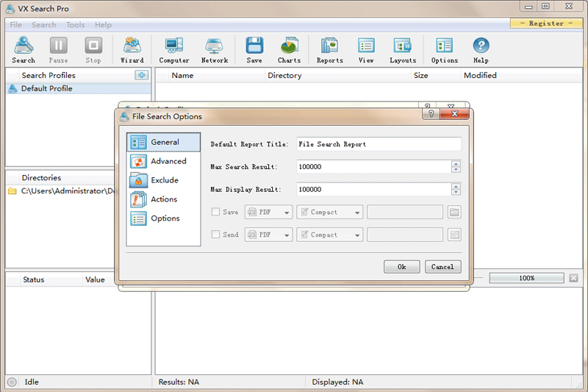Click the Network toolbar icon
This screenshot has width=588, height=392.
click(215, 50)
